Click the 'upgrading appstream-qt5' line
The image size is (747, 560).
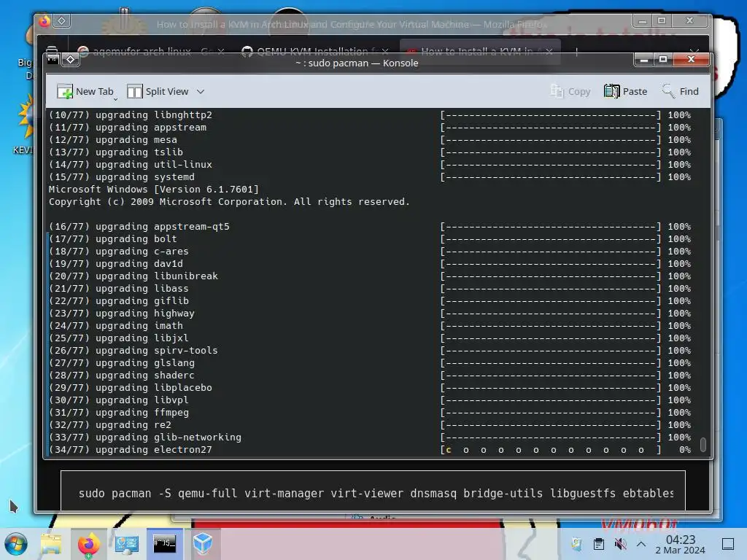pos(370,226)
